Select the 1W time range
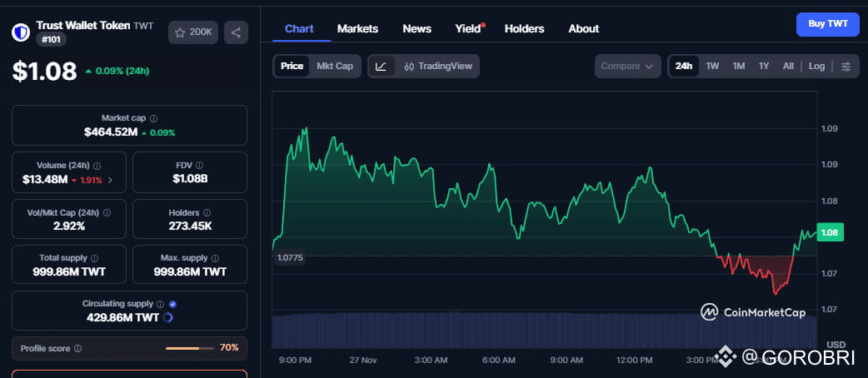 (712, 67)
